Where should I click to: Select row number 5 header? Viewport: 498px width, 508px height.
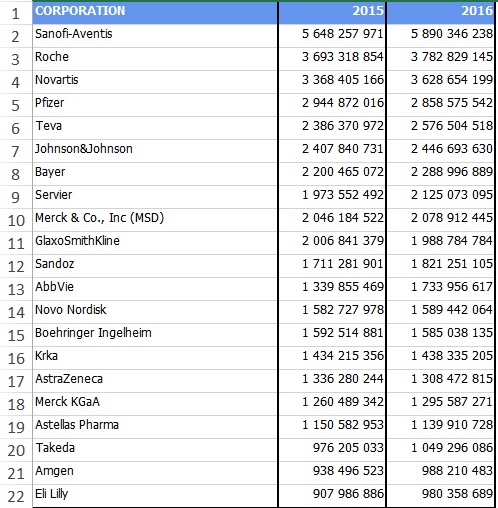[16, 105]
